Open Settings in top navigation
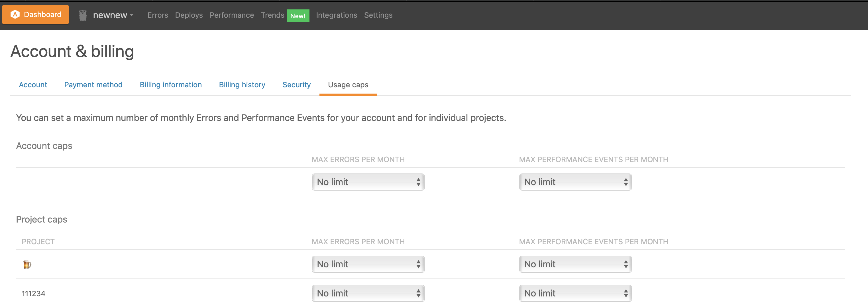 378,15
